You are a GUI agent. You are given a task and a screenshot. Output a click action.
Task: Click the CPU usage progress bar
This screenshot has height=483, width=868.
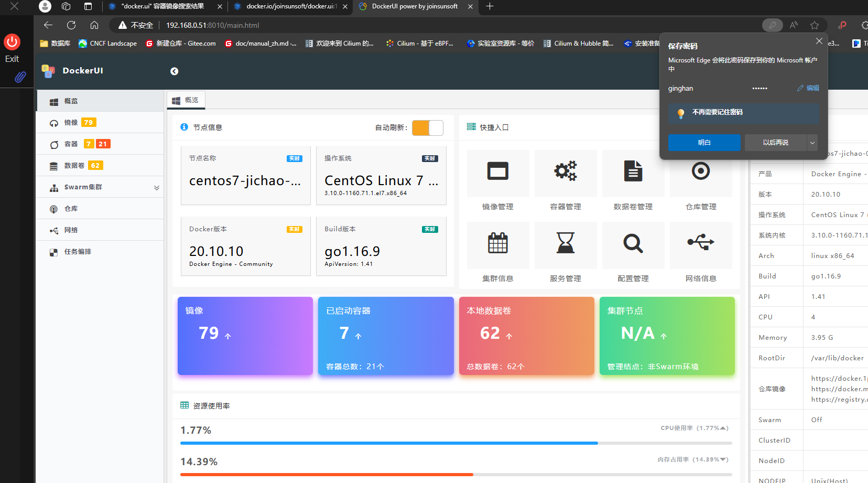456,443
